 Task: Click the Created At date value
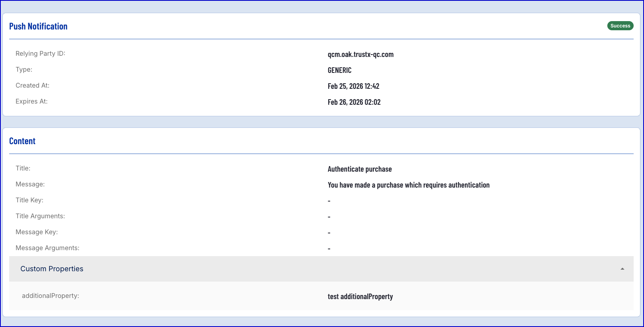(x=353, y=86)
